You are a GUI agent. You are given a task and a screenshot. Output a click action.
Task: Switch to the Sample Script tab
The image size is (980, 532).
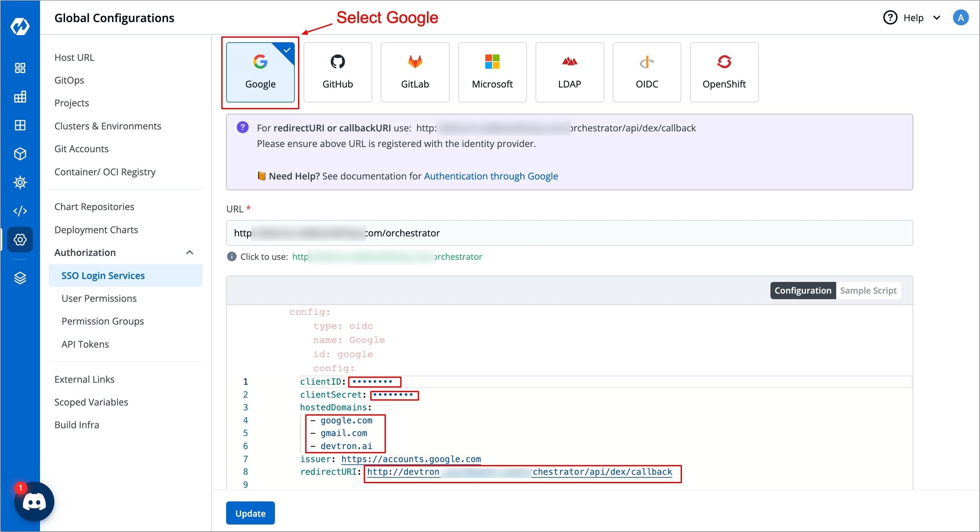coord(868,290)
